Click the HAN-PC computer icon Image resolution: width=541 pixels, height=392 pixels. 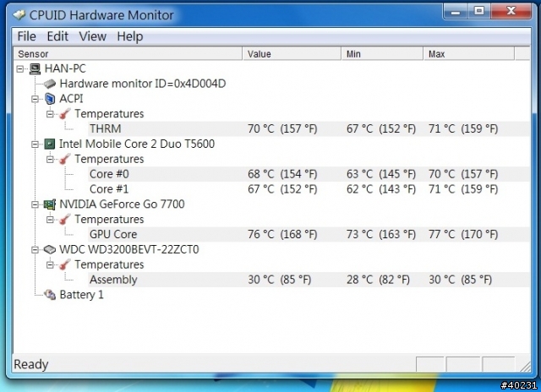(35, 68)
